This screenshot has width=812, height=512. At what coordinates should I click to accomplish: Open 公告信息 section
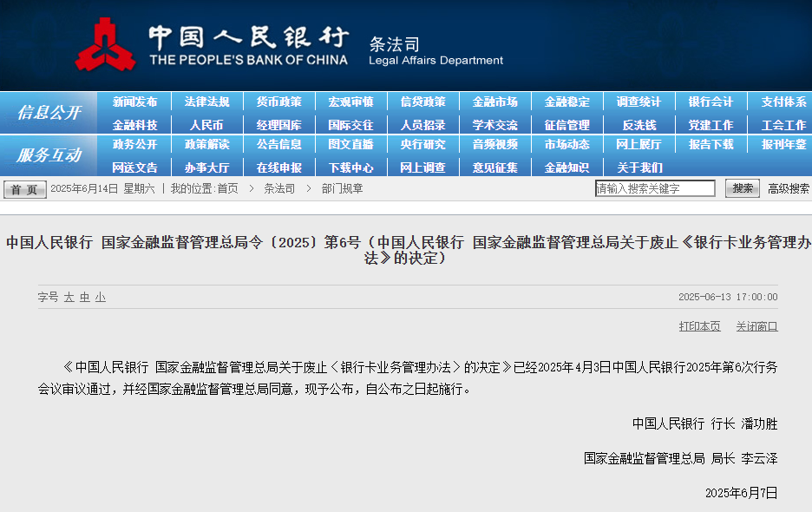click(x=278, y=145)
